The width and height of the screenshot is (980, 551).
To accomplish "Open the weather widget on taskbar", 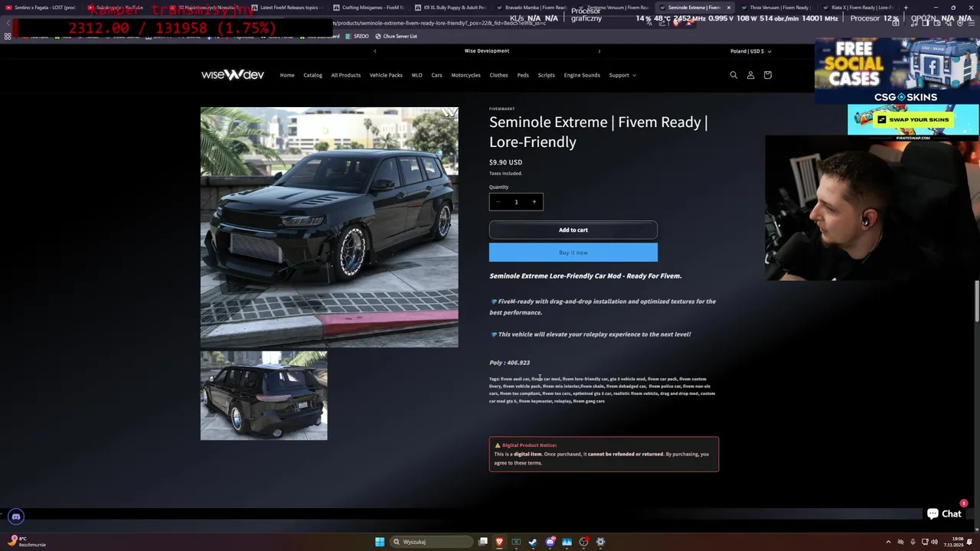I will click(x=27, y=542).
